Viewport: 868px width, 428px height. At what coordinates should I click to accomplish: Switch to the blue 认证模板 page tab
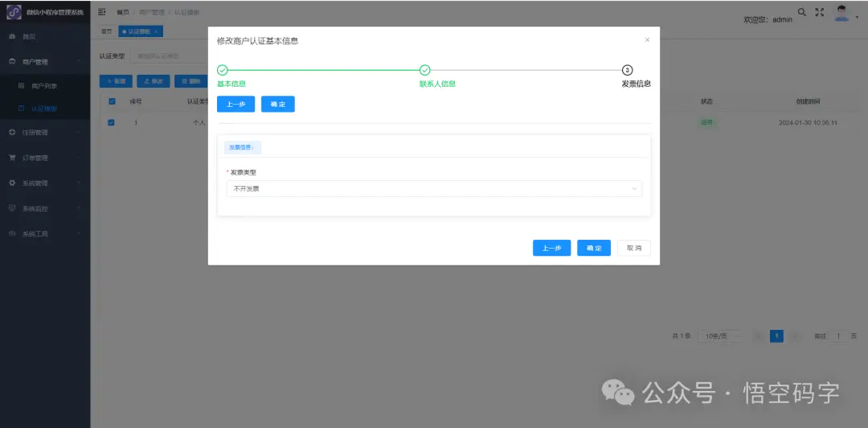[x=140, y=31]
